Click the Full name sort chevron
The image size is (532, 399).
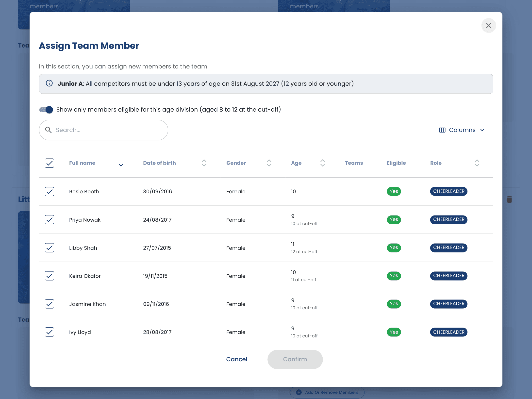coord(121,165)
